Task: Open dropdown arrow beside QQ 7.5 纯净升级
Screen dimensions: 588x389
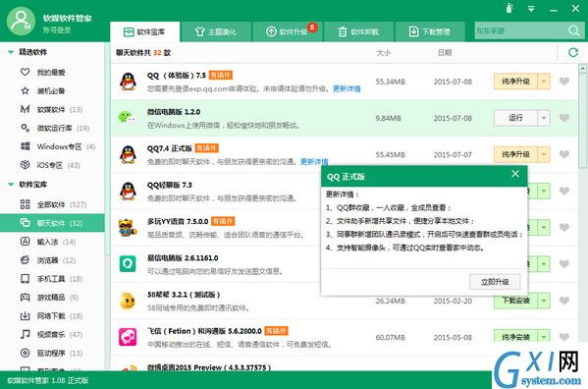Action: tap(544, 82)
